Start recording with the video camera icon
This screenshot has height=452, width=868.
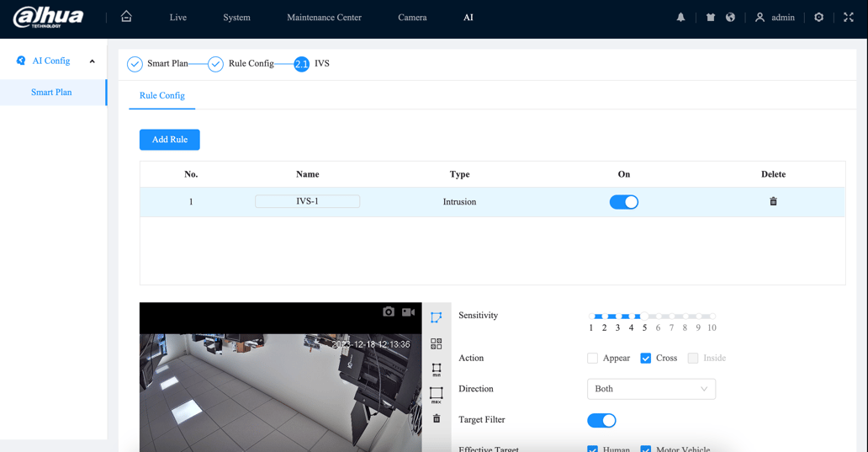click(409, 312)
